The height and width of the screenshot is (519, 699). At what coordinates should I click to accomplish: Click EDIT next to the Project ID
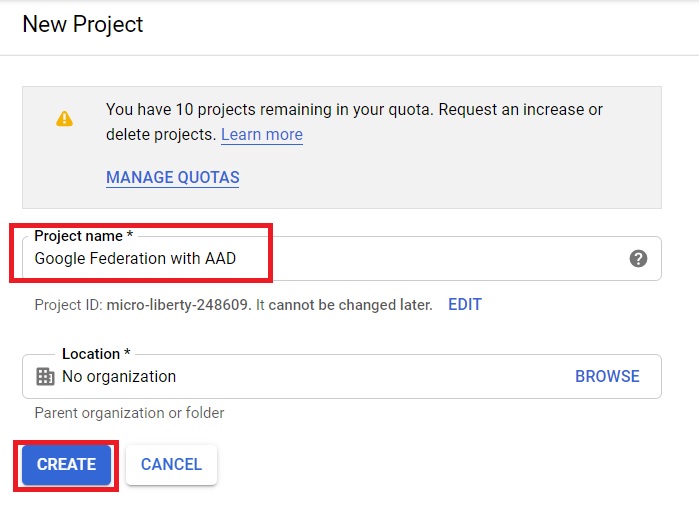[x=465, y=305]
